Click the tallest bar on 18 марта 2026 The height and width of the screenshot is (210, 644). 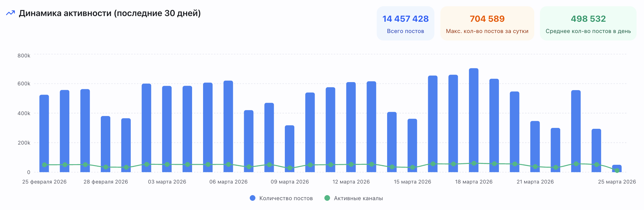474,119
